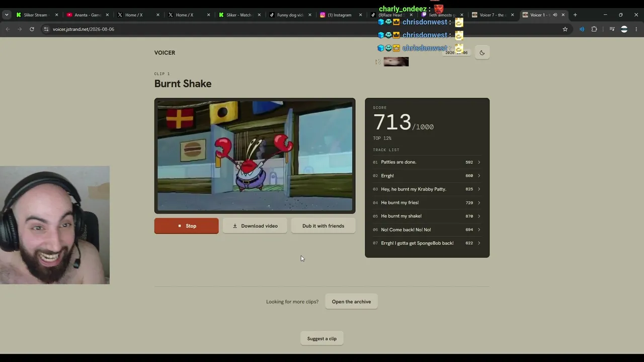644x362 pixels.
Task: Close the Instagram tab
Action: [360, 15]
